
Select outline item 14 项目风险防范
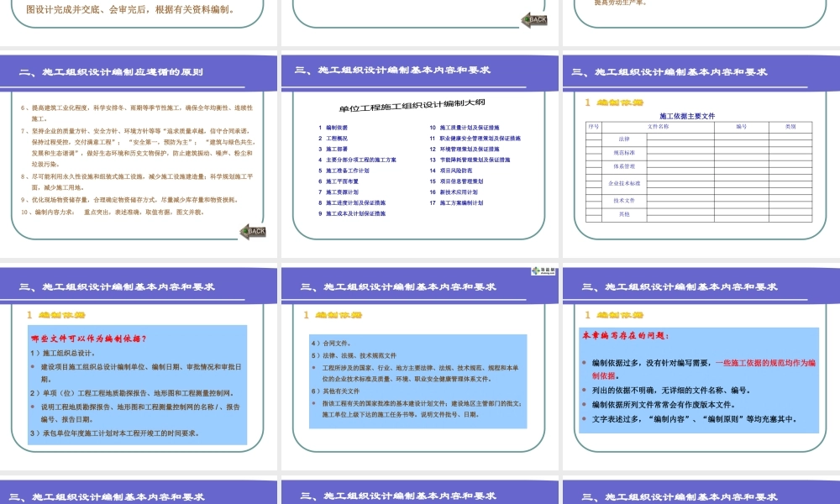(x=451, y=171)
